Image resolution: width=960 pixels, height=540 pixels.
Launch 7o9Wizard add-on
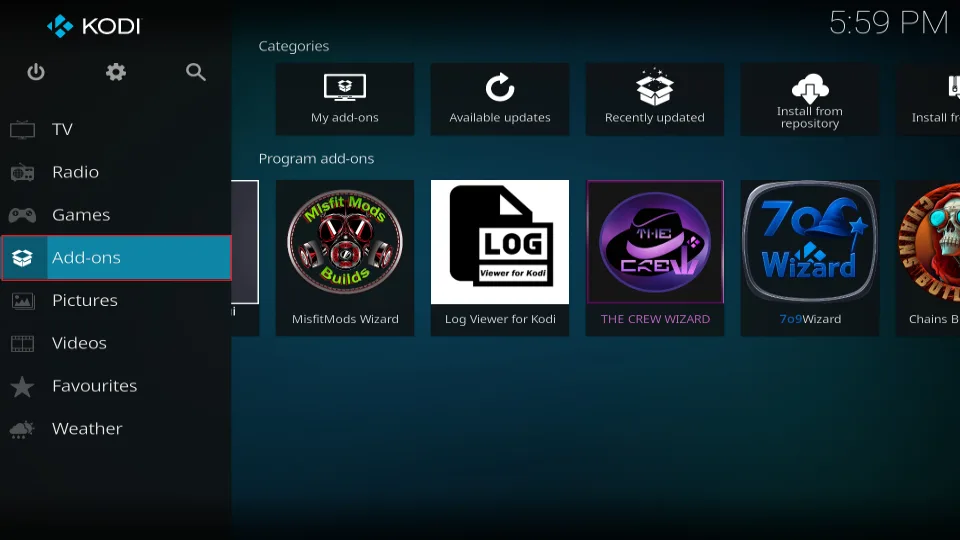coord(809,258)
